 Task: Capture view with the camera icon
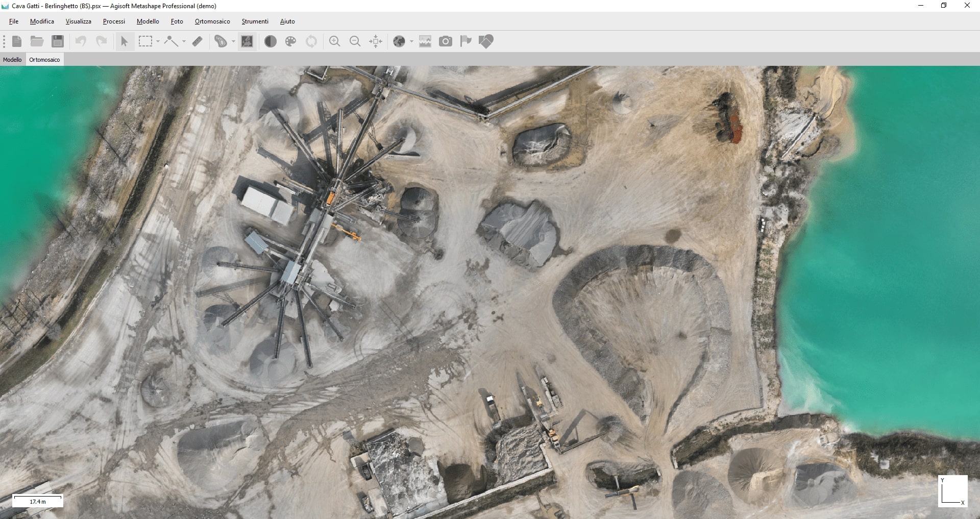(446, 41)
